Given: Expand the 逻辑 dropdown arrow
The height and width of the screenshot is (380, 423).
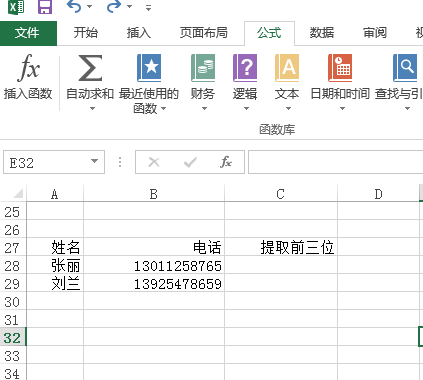Looking at the screenshot, I should pos(246,108).
